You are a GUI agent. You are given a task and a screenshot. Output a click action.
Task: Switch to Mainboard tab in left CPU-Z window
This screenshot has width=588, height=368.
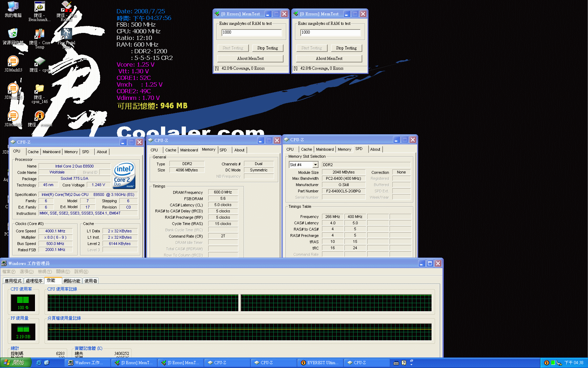pos(51,152)
